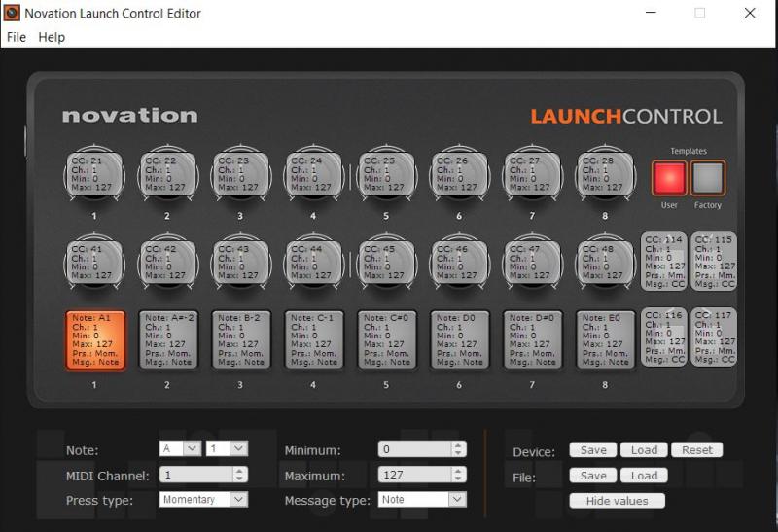
Task: Increase the Maximum value with stepper arrow
Action: (x=458, y=470)
